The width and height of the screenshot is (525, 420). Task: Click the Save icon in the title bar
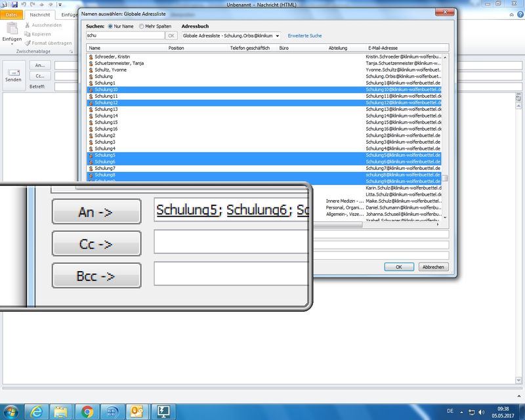(14, 5)
